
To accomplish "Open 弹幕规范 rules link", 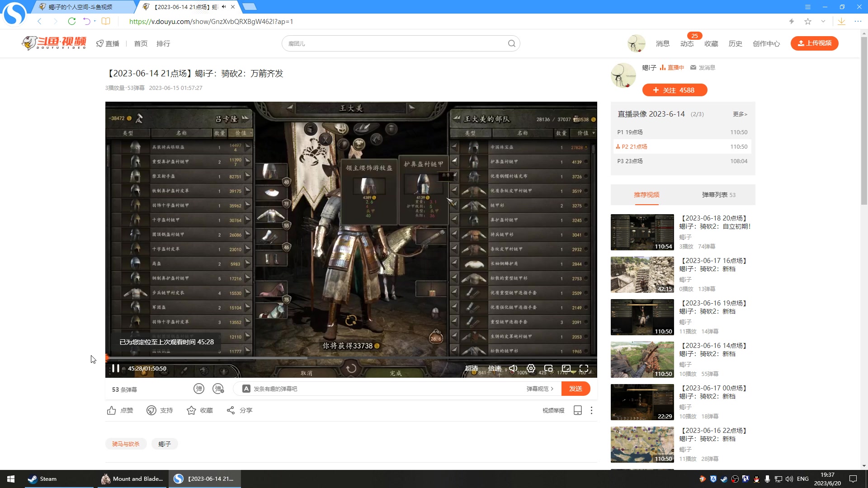I will pos(540,389).
